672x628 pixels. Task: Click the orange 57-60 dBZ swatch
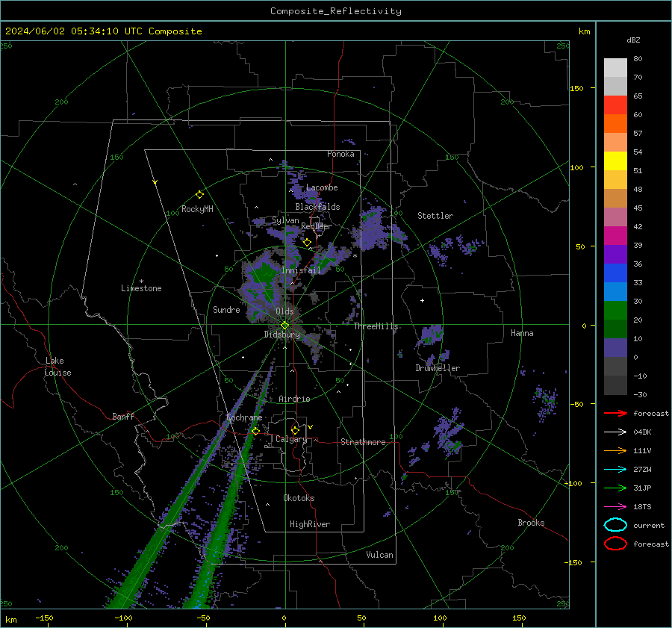(615, 124)
